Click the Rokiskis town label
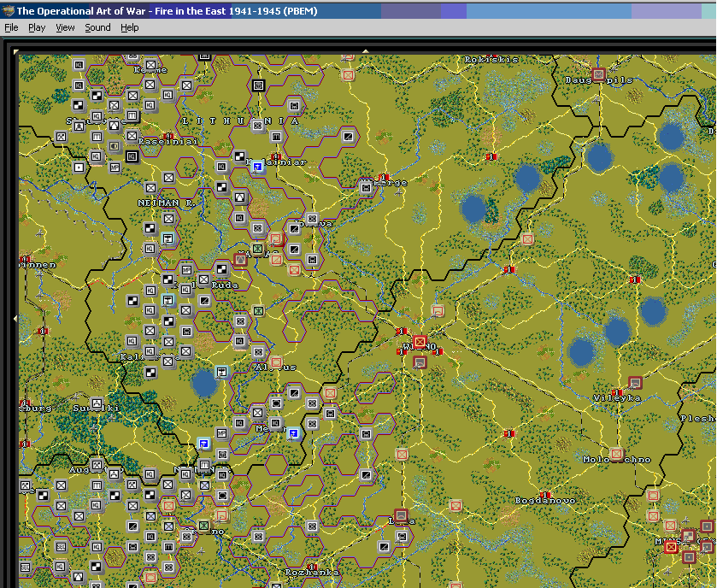The width and height of the screenshot is (717, 588). tap(491, 60)
